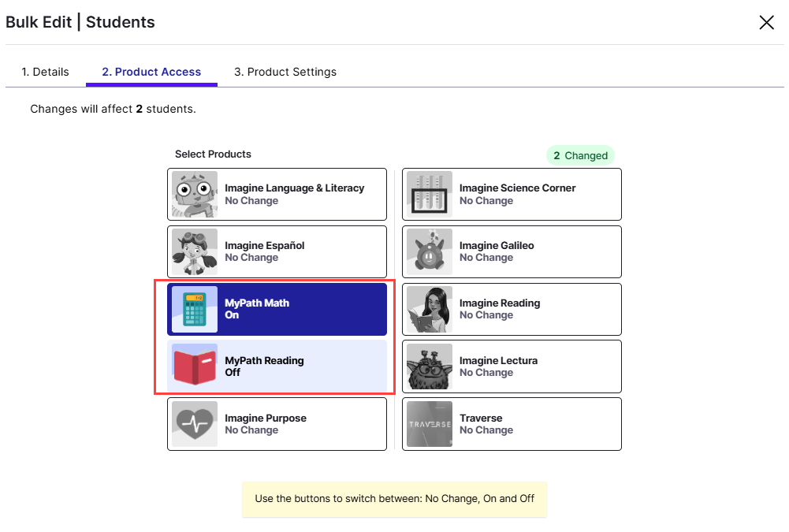Open the 3. Product Settings tab
789x532 pixels.
(x=285, y=72)
